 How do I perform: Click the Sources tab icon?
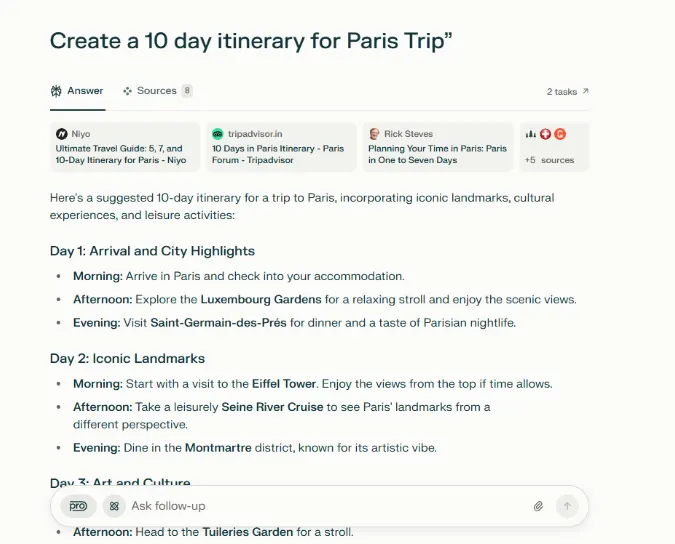[x=127, y=91]
